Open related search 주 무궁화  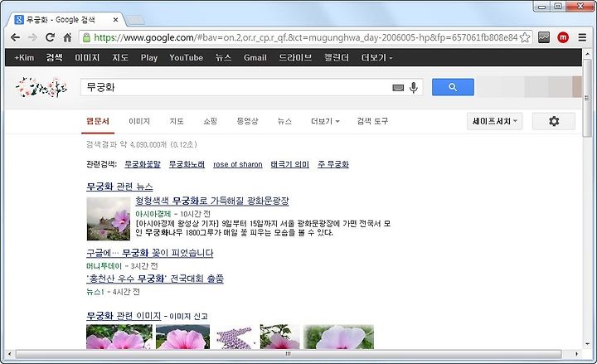coord(333,164)
